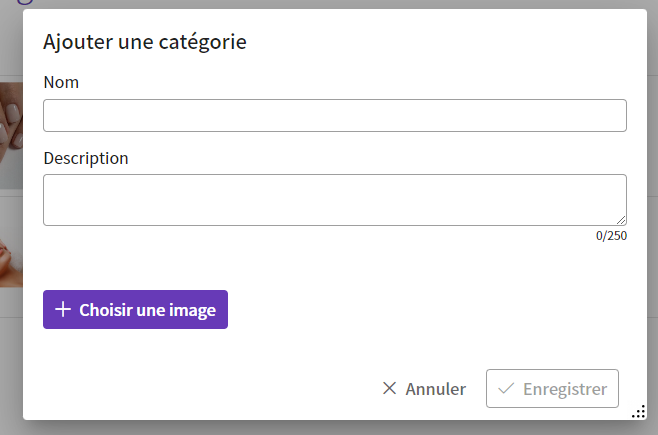Click the Description textarea corner resize grip
The width and height of the screenshot is (658, 435).
point(621,220)
